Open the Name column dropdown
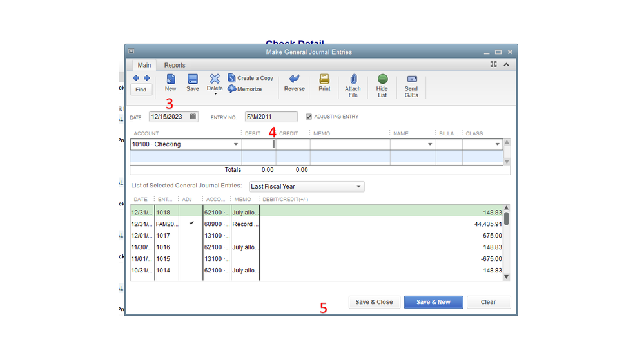644x362 pixels. pyautogui.click(x=430, y=144)
